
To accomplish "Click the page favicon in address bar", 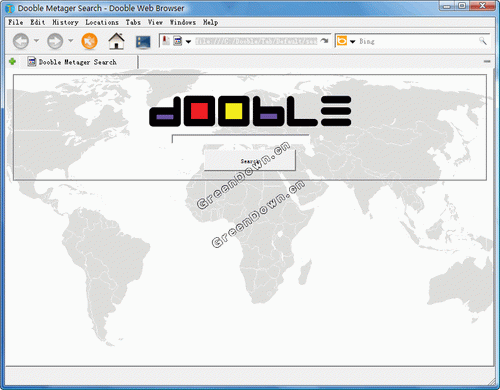I will coord(178,41).
